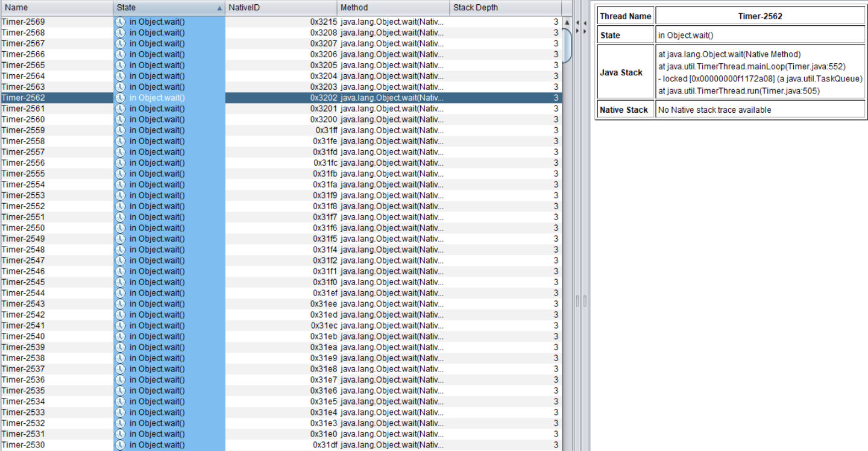Click the clock state icon for Timer-2569
This screenshot has height=451, width=868.
(120, 22)
